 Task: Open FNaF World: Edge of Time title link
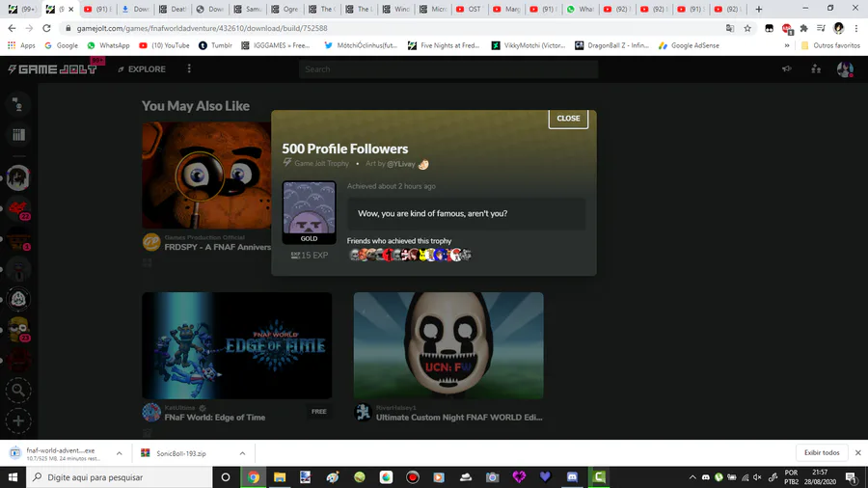click(215, 418)
